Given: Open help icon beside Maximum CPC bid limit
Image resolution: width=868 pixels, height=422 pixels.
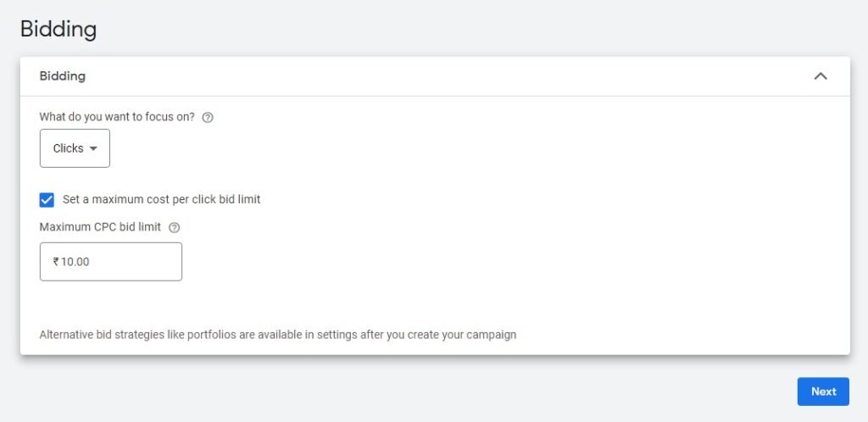Looking at the screenshot, I should pyautogui.click(x=174, y=227).
